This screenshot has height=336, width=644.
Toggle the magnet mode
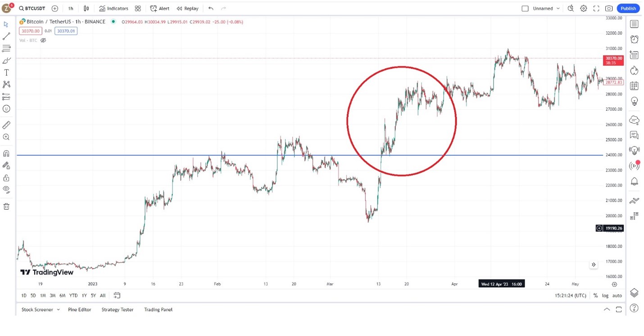(x=6, y=153)
